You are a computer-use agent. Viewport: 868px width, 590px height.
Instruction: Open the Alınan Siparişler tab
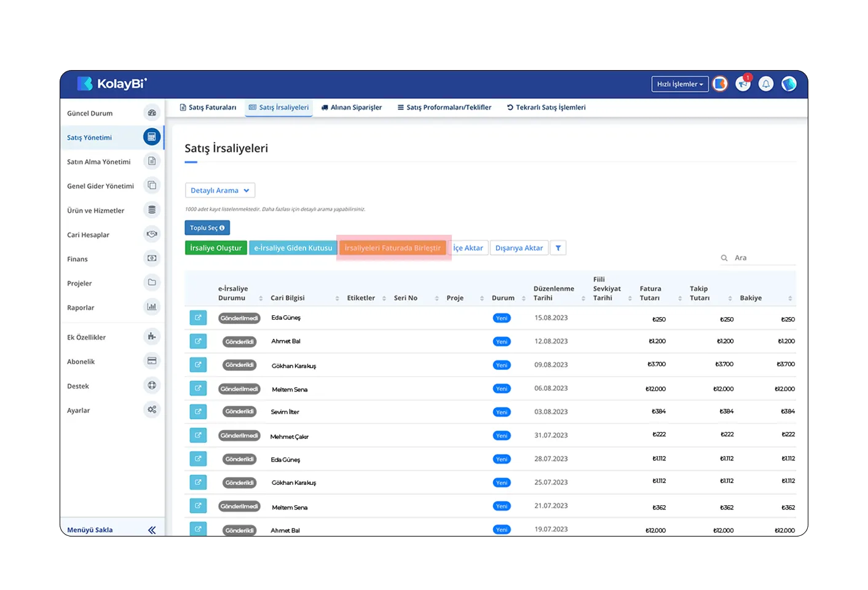pyautogui.click(x=352, y=108)
